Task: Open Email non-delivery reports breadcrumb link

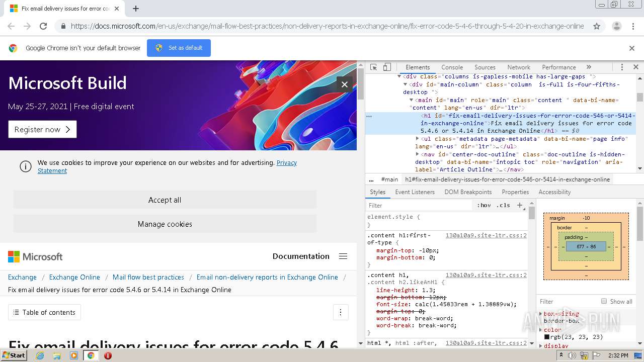Action: tap(267, 277)
